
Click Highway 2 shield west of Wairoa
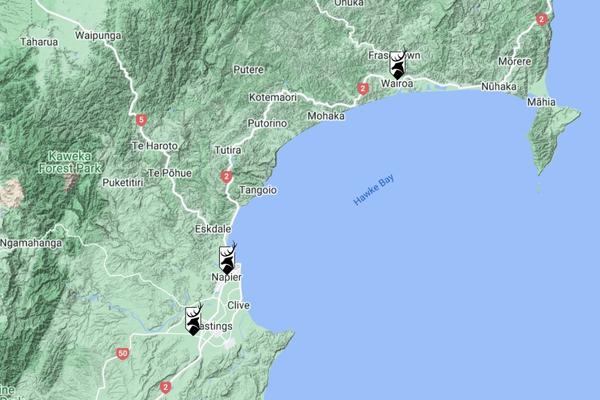[362, 88]
